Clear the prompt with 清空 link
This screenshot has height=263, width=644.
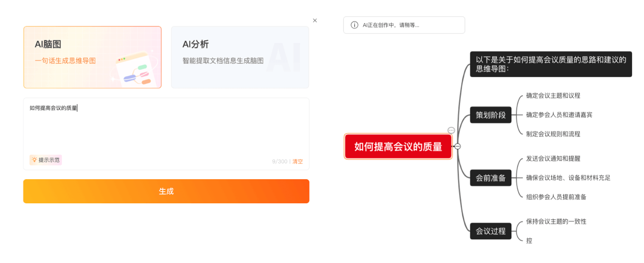[x=298, y=162]
